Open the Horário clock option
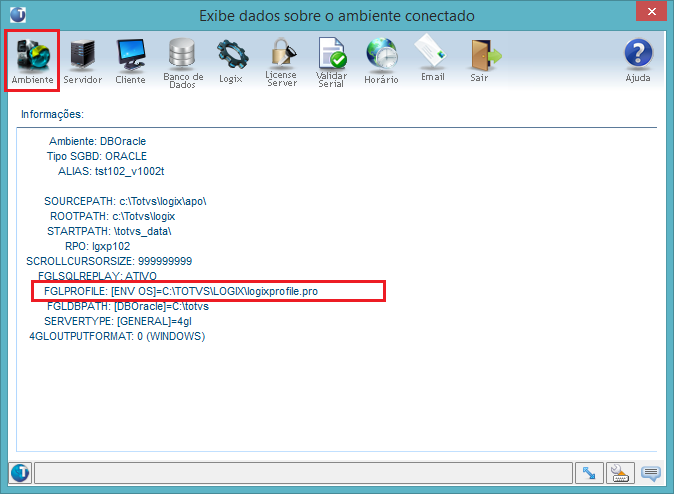674x494 pixels. coord(381,61)
